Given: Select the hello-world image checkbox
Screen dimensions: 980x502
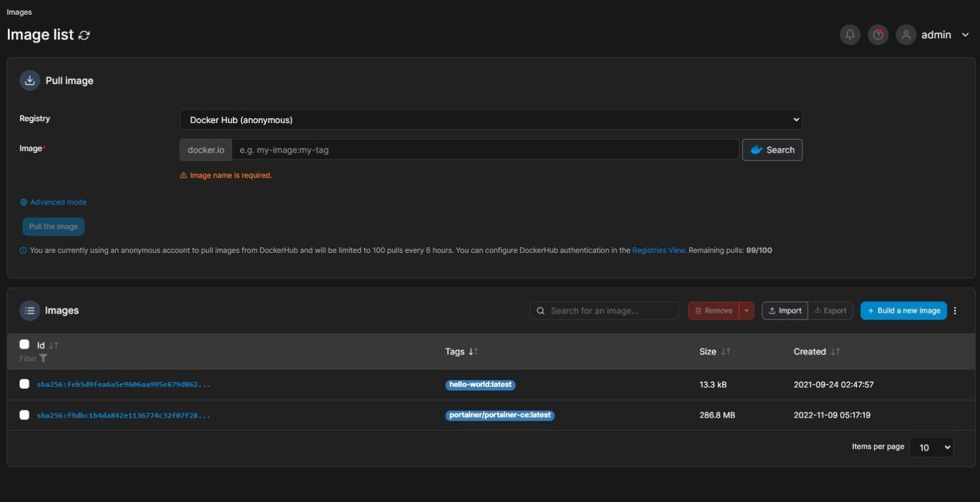Looking at the screenshot, I should point(24,384).
